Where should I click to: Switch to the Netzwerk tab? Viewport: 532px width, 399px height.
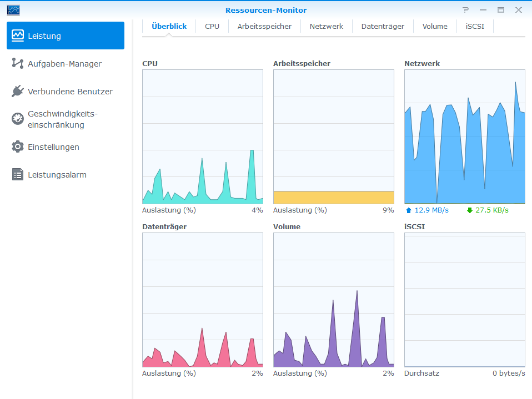point(327,27)
